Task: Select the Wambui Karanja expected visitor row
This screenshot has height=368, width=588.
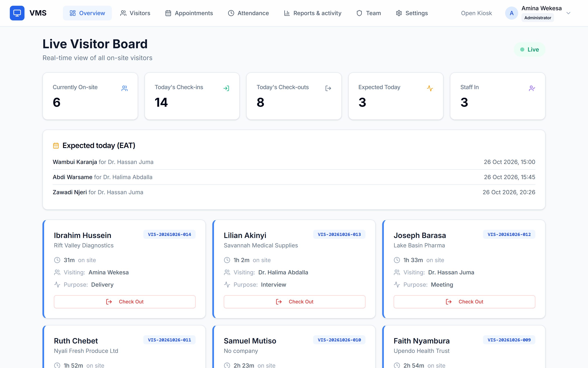Action: (294, 162)
